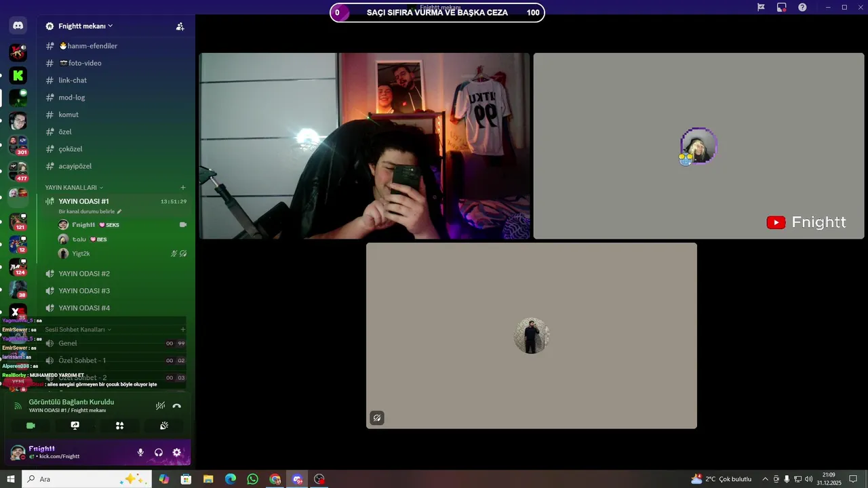
Task: Open user settings gear icon
Action: [x=177, y=453]
